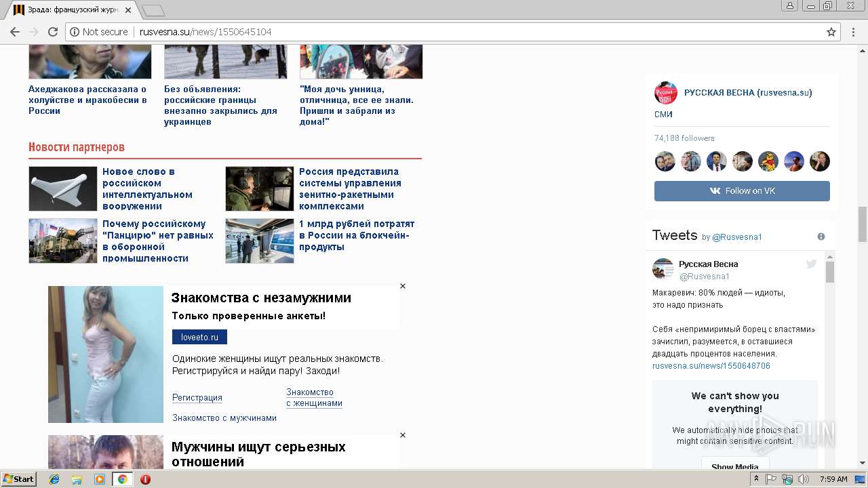This screenshot has height=488, width=868.
Task: Click the Chrome profile user icon
Action: point(789,5)
